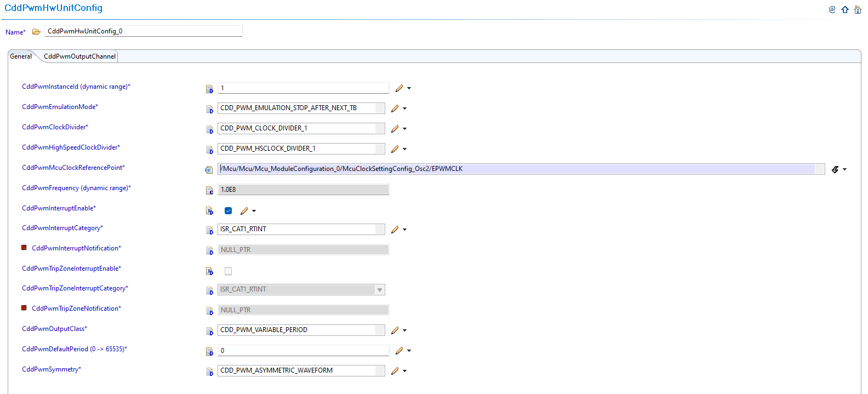Click the home icon in top-right corner
This screenshot has height=394, width=868.
(858, 9)
